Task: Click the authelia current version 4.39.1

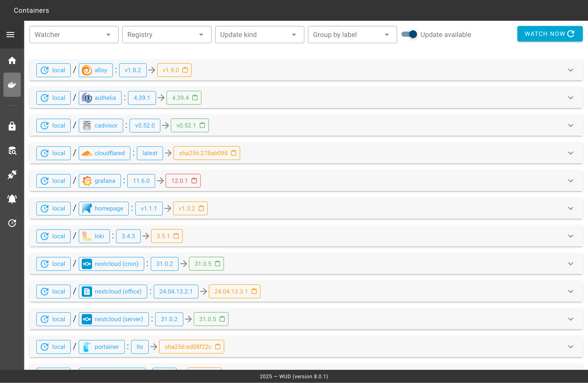Action: click(142, 98)
